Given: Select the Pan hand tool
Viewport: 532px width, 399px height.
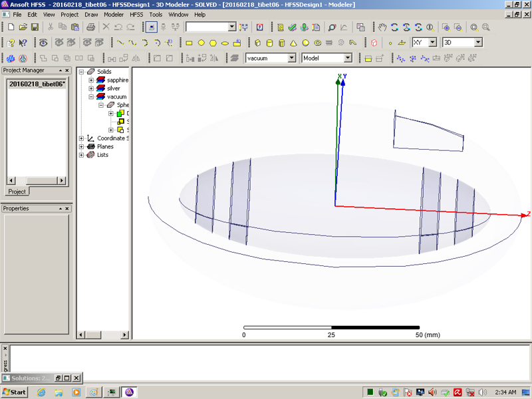Looking at the screenshot, I should [382, 27].
